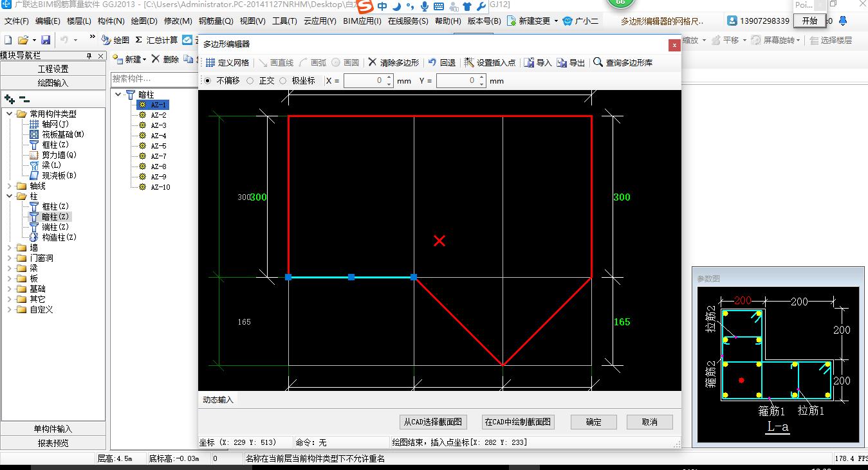
Task: Click the new file icon in main toolbar
Action: (x=8, y=40)
